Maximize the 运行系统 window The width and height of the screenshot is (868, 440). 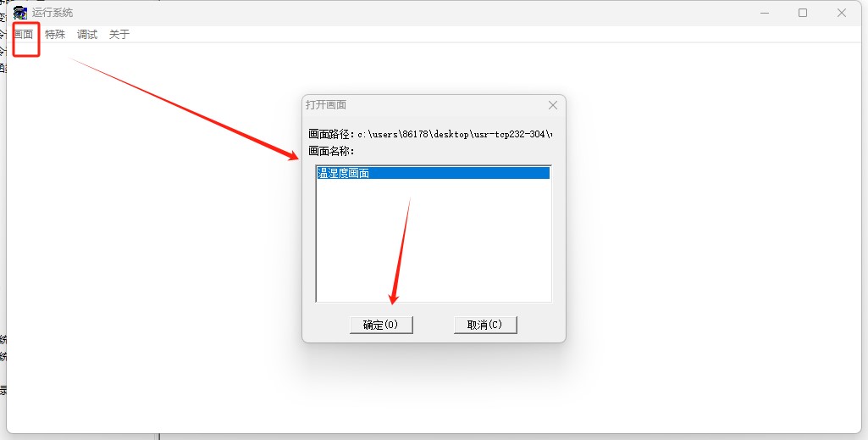point(803,13)
